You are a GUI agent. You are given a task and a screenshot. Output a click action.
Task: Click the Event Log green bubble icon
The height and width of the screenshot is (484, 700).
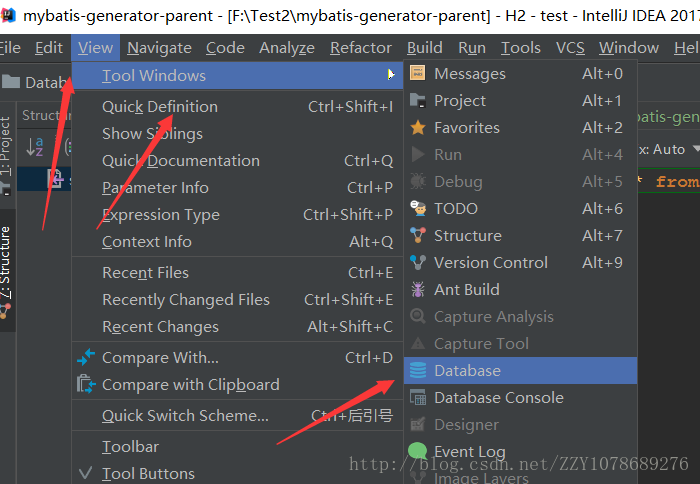point(418,451)
